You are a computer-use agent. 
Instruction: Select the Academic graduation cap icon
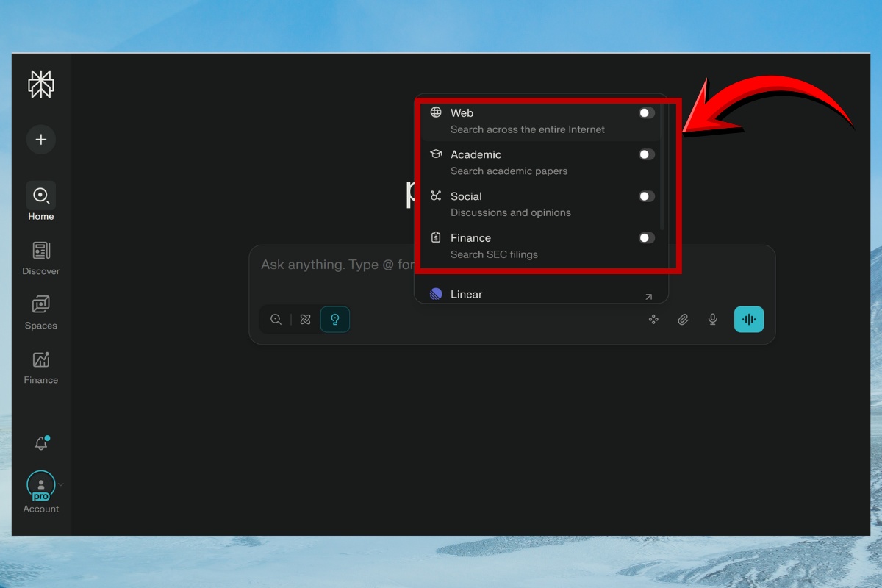436,154
